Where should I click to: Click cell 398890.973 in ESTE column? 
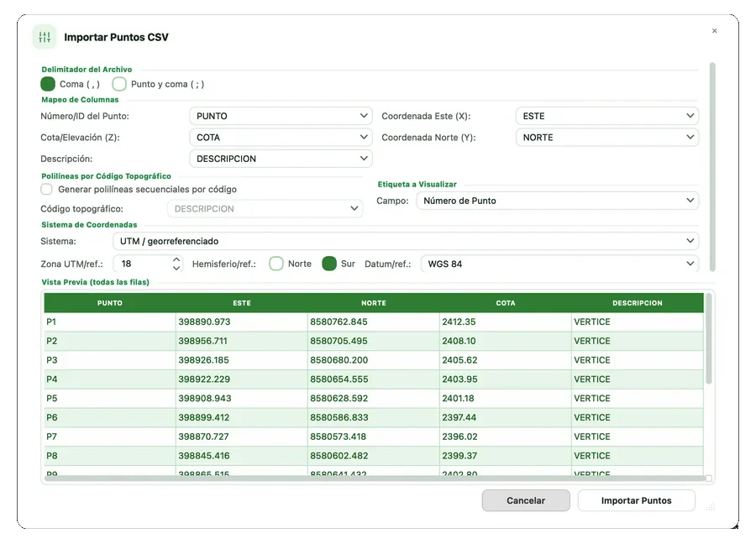point(242,322)
